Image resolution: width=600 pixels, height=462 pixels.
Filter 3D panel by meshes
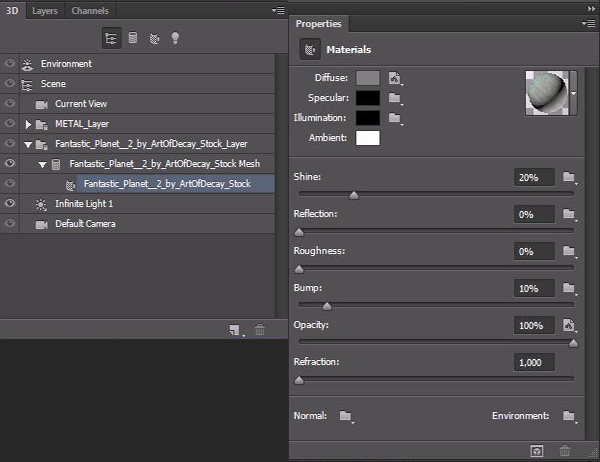tap(133, 38)
